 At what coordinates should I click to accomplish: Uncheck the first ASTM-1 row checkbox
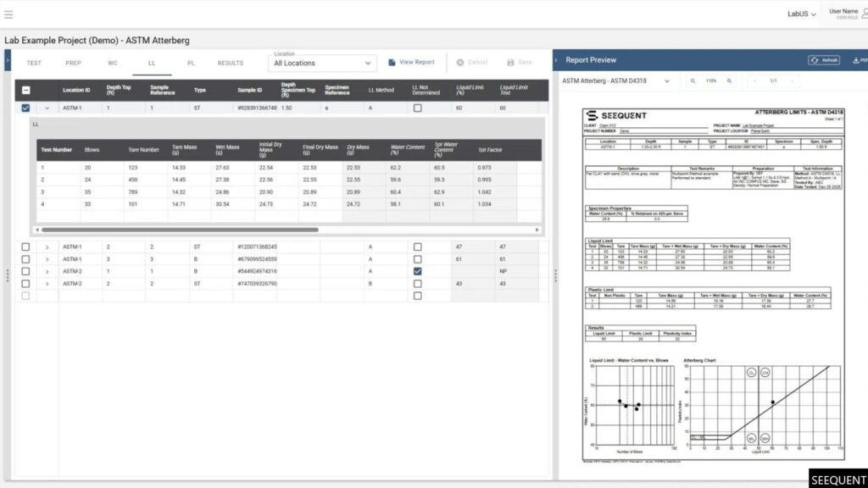(25, 108)
